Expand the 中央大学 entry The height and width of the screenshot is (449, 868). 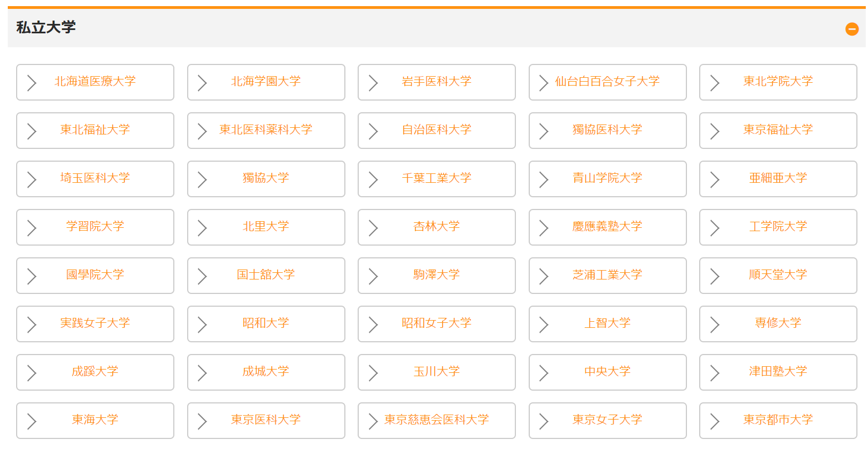608,372
